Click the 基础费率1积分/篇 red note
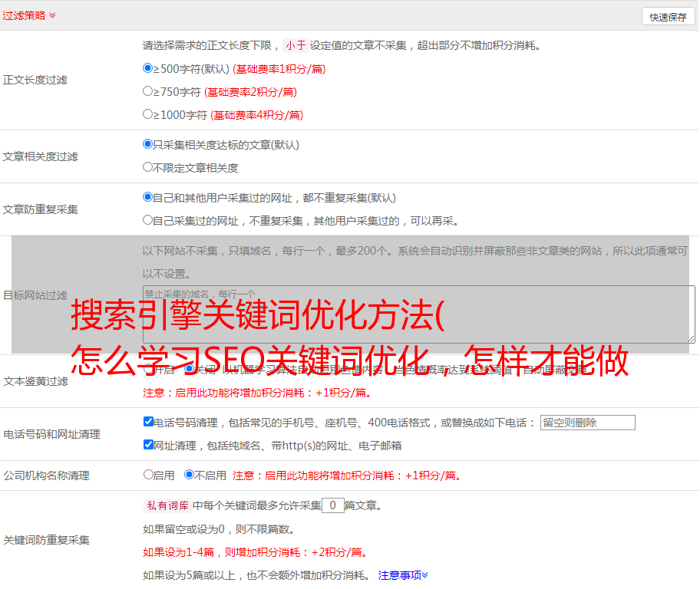The image size is (700, 589). 279,69
